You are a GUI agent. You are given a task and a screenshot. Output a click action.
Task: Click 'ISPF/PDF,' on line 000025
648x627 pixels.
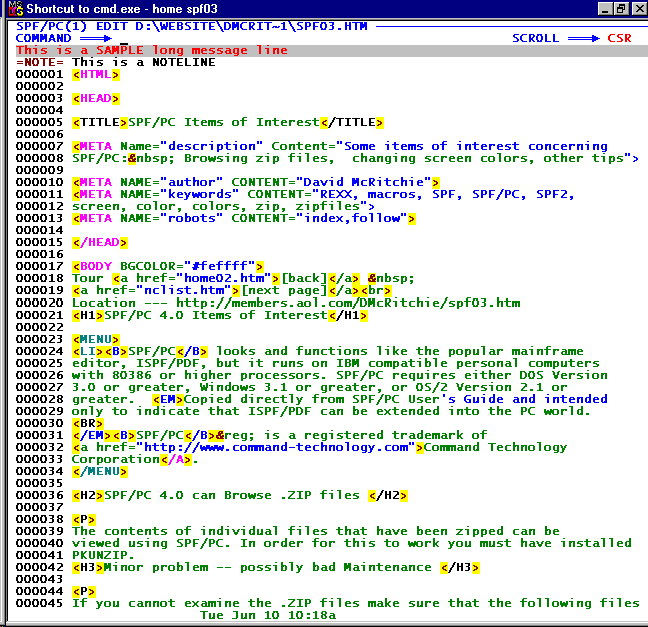point(172,363)
